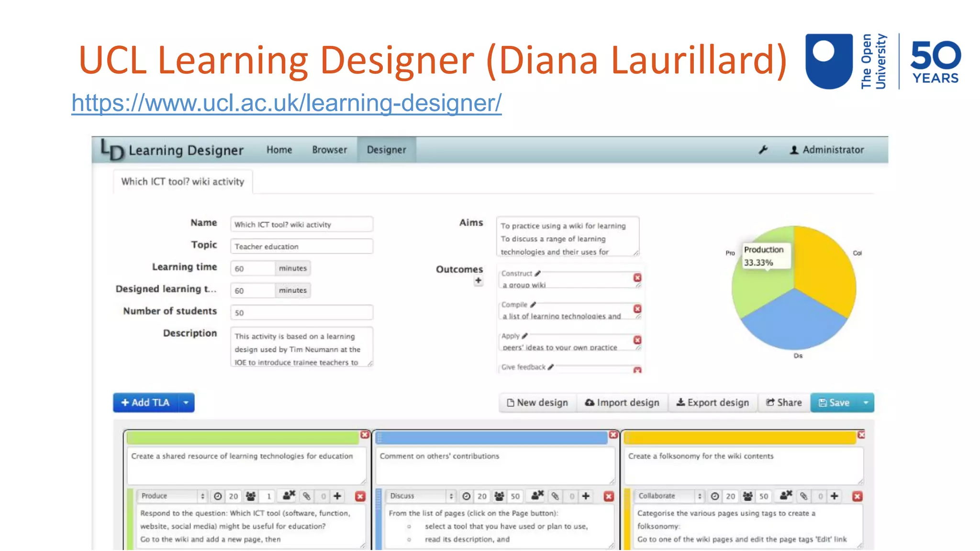Screen dimensions: 980x551
Task: Edit the Compile outcome pencil icon
Action: click(533, 305)
